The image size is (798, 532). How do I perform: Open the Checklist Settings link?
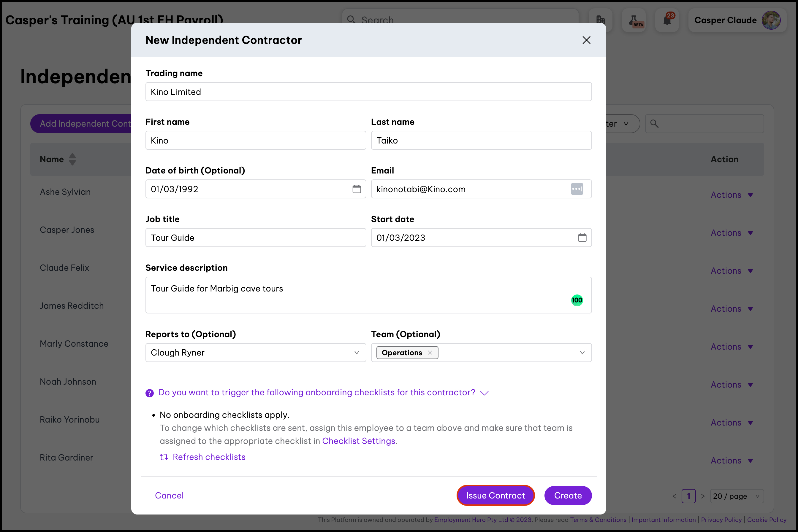pyautogui.click(x=358, y=441)
